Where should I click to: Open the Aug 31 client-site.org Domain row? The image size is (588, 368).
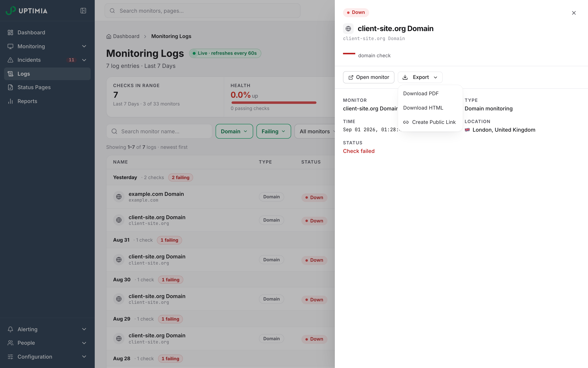pos(221,260)
